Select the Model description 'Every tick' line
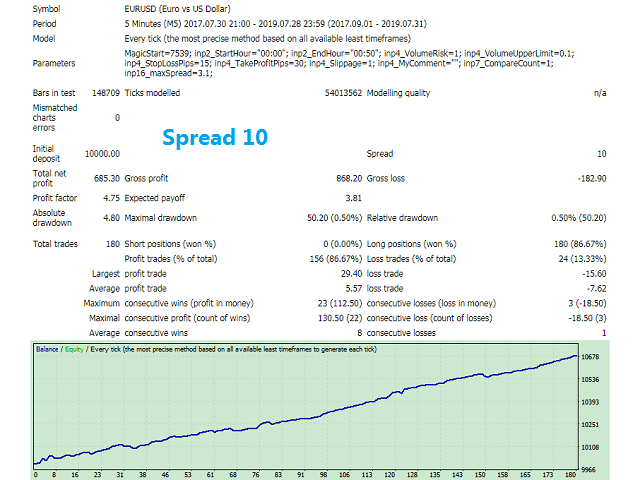 (267, 39)
